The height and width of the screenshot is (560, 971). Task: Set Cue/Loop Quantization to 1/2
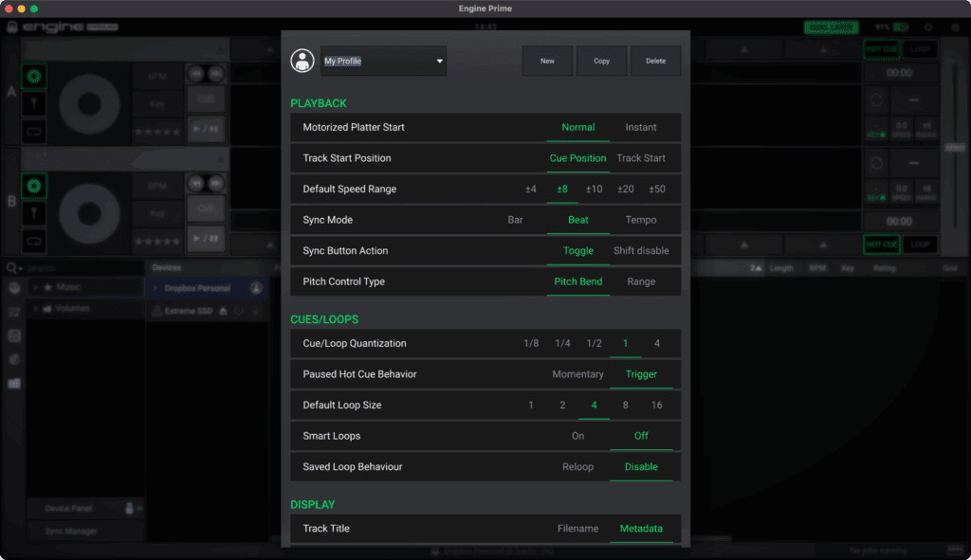pos(594,343)
